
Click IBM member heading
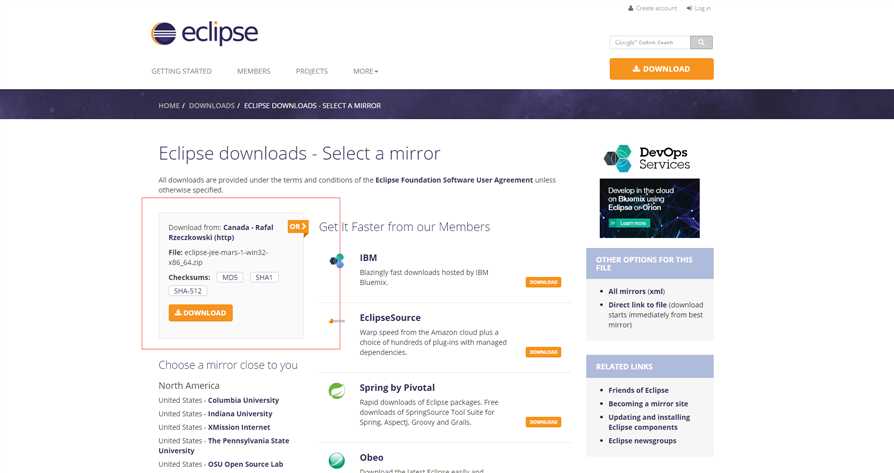368,258
